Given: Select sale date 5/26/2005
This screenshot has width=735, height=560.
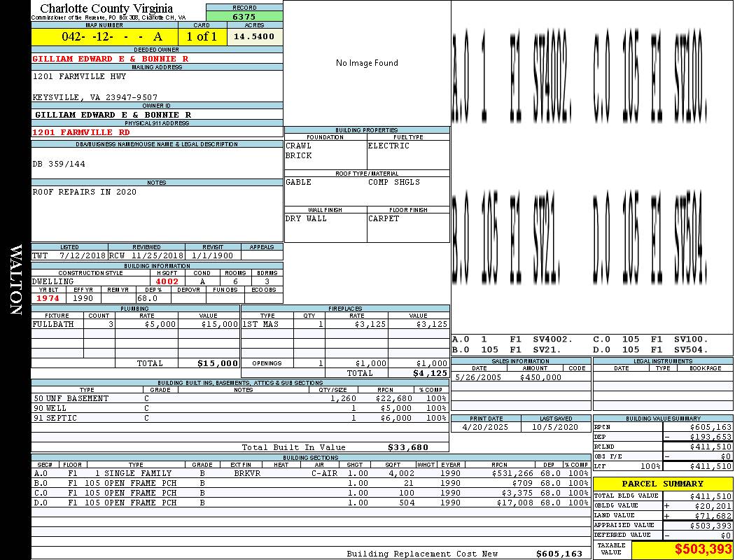Looking at the screenshot, I should click(478, 377).
